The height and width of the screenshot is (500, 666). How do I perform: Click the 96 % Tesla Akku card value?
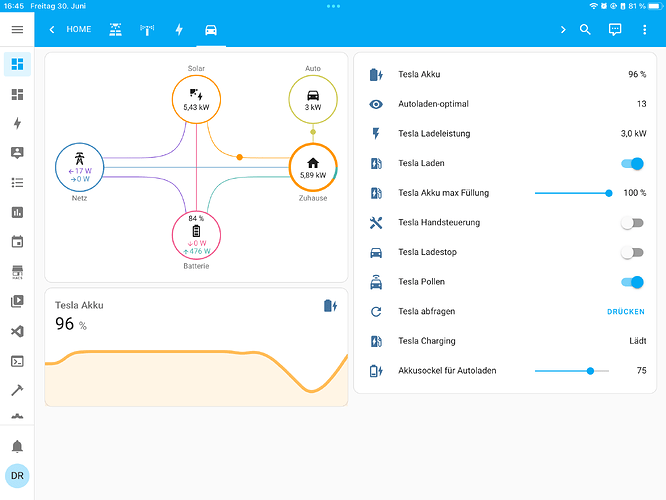click(x=71, y=324)
